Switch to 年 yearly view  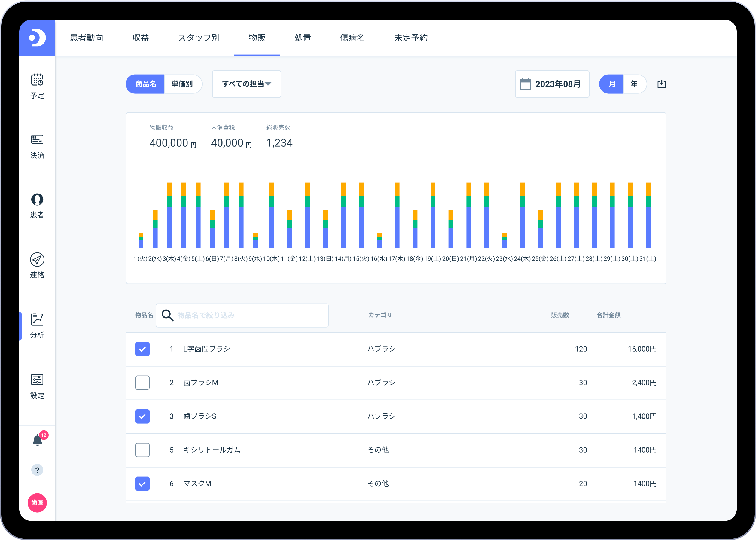point(634,84)
